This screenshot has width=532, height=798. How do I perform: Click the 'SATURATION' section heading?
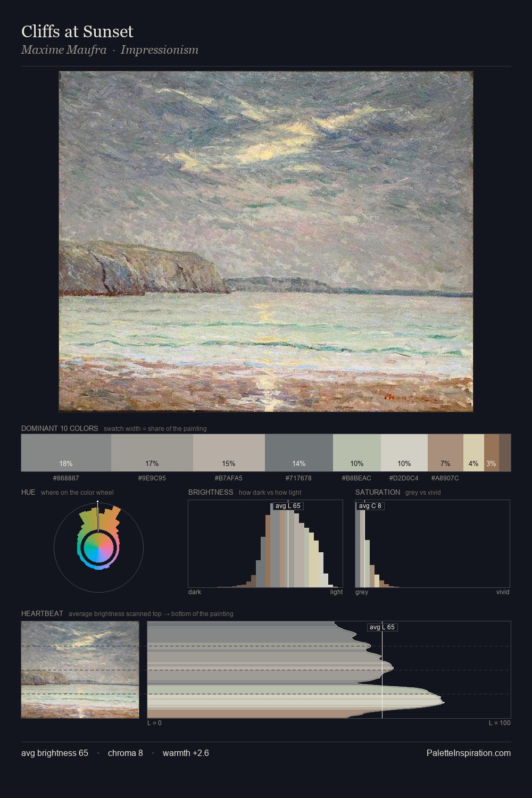click(378, 492)
